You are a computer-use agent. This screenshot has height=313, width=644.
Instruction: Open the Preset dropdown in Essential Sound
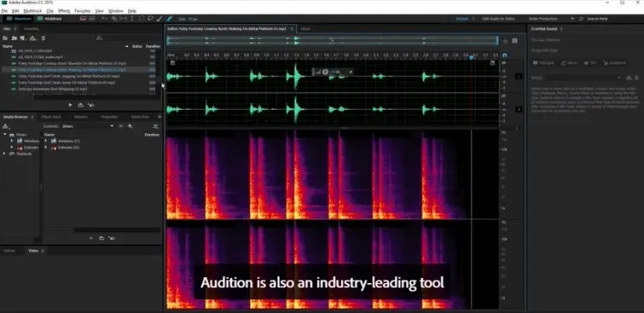(x=583, y=78)
